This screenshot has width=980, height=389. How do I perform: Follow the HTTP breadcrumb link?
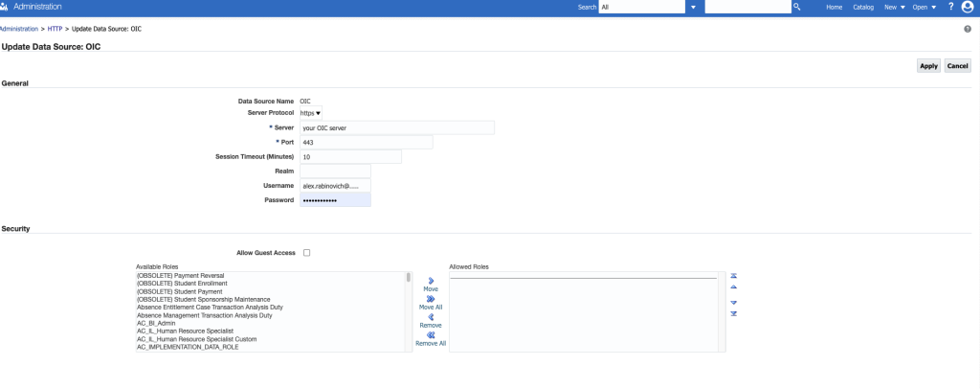tap(55, 29)
